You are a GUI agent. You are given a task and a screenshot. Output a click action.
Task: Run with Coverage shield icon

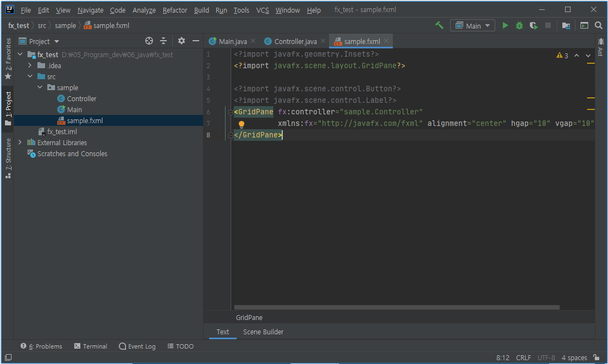point(534,26)
